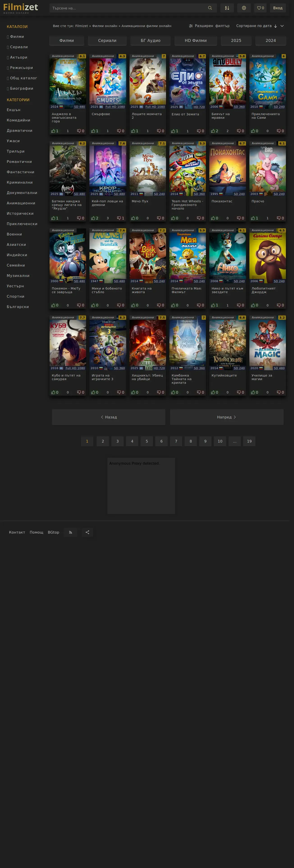Select Екшън category
This screenshot has height=868, width=294.
[14, 110]
